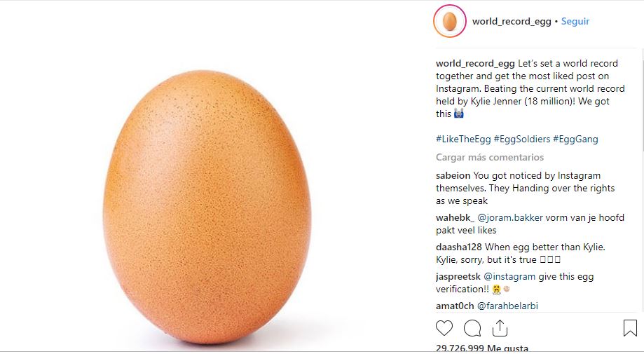Visit commenter wahebk_'s profile
The image size is (644, 354).
[x=455, y=217]
